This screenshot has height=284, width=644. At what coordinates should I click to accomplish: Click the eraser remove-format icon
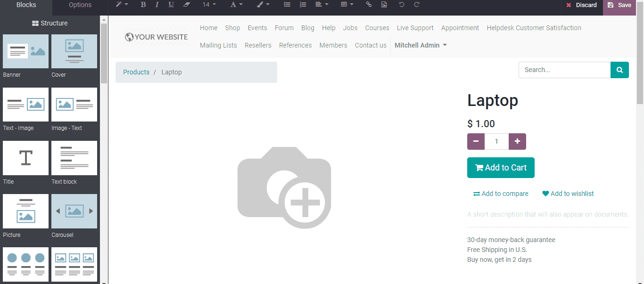pyautogui.click(x=186, y=5)
